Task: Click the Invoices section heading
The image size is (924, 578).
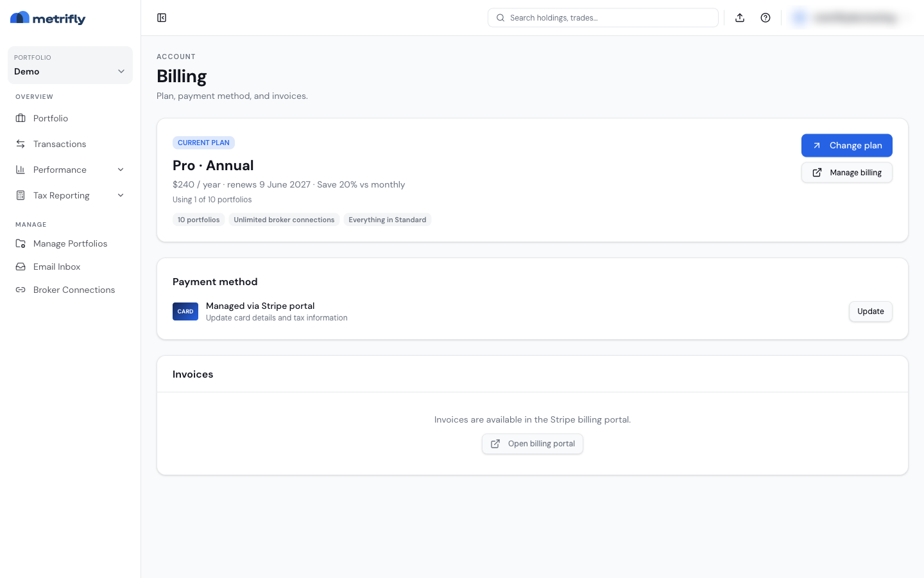Action: (193, 374)
